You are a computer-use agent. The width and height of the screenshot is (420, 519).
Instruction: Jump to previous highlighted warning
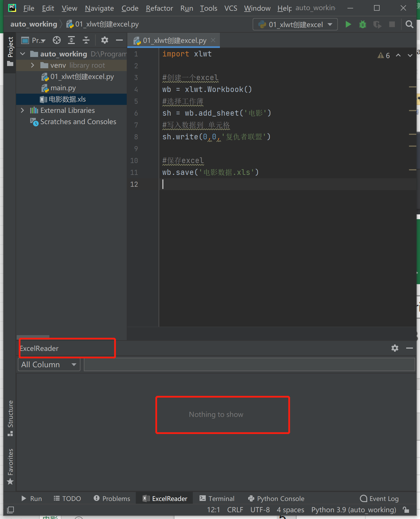point(398,55)
